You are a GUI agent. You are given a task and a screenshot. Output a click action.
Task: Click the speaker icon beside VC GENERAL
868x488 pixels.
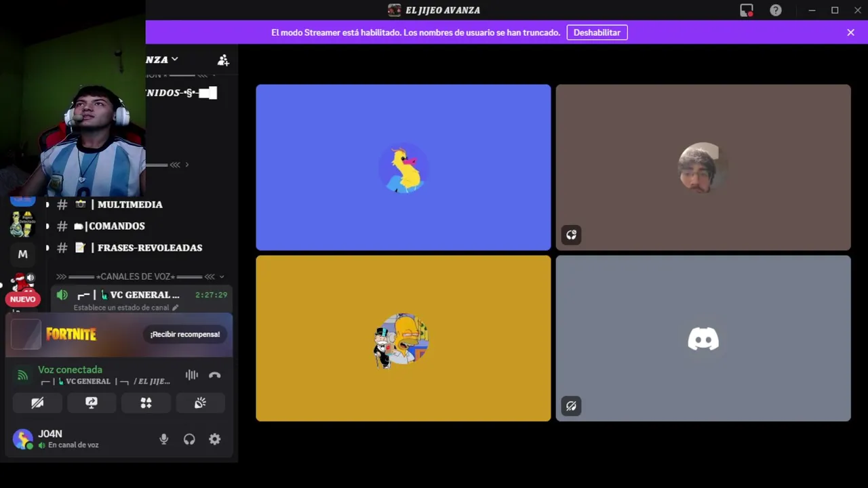click(x=62, y=295)
